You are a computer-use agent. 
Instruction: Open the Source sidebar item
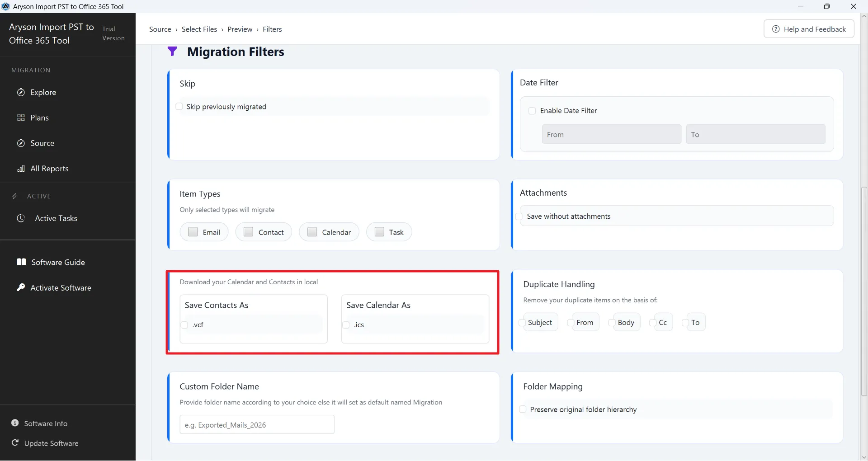42,143
